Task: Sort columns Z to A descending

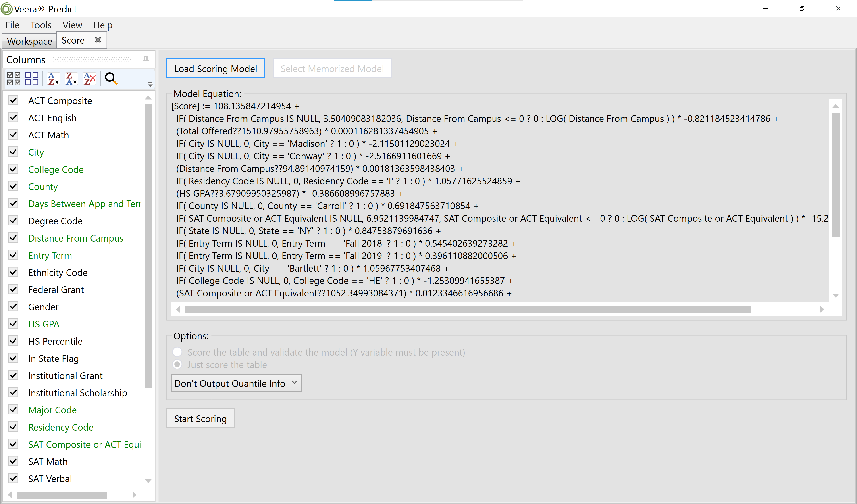Action: point(71,79)
